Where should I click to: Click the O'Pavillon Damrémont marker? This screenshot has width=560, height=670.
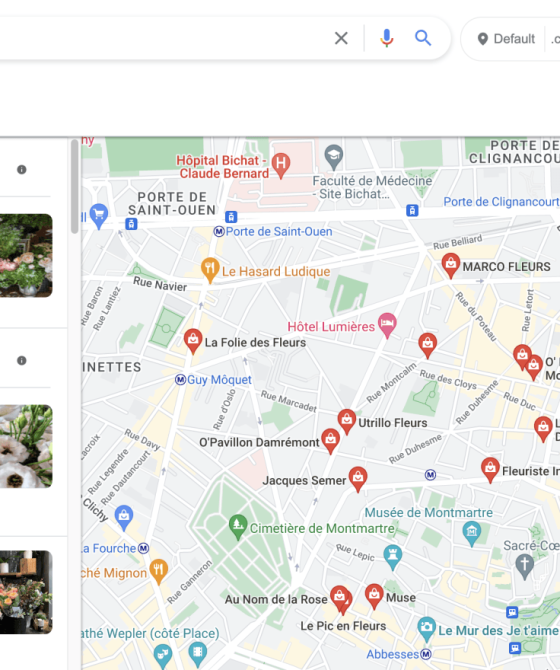tap(330, 441)
